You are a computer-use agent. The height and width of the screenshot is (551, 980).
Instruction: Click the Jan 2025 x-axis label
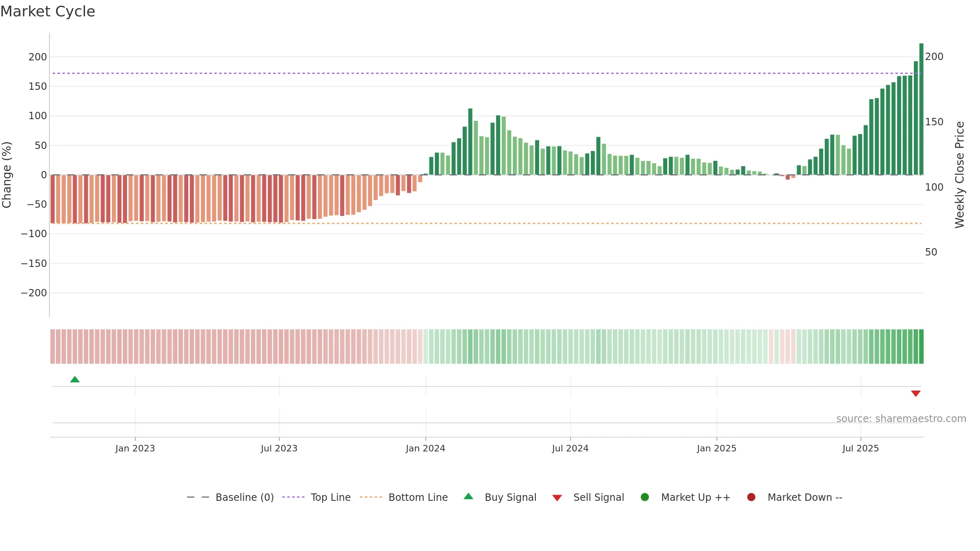717,449
